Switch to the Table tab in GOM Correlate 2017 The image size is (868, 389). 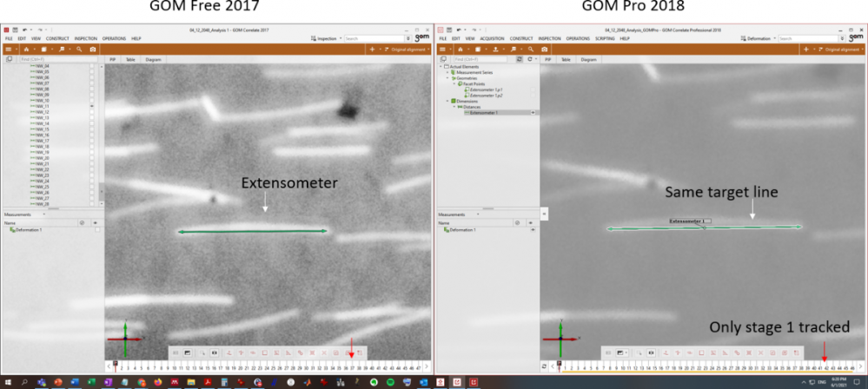(130, 59)
